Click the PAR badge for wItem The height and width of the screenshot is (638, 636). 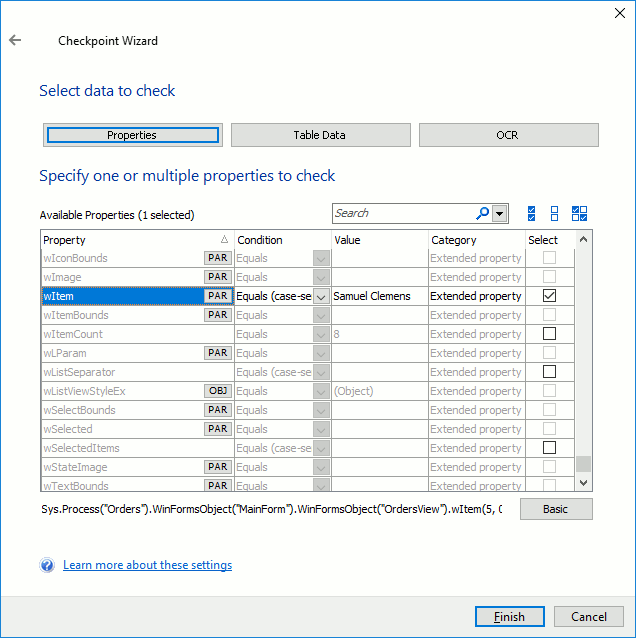218,296
